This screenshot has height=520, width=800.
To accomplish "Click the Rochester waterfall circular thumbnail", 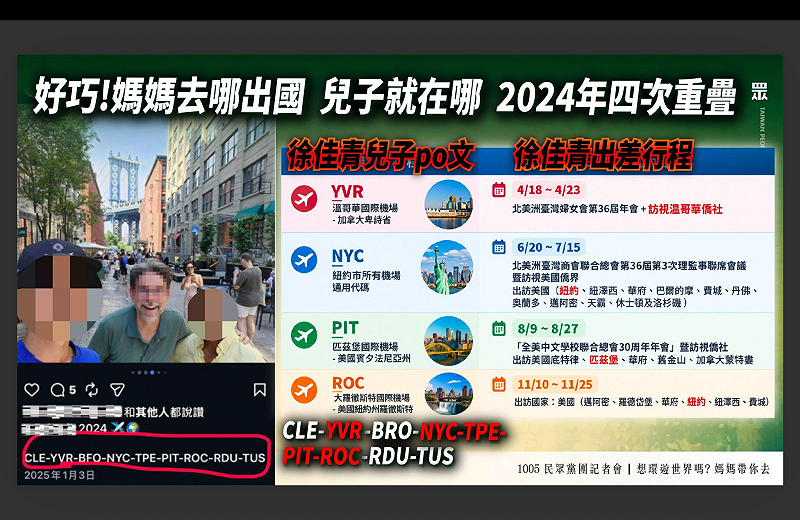I will 448,393.
